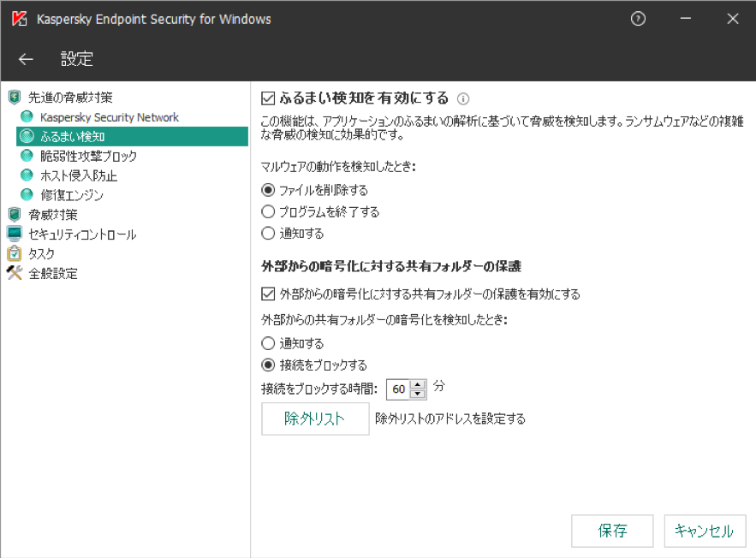Increase block time with spinner up arrow
The height and width of the screenshot is (558, 756).
[x=418, y=384]
